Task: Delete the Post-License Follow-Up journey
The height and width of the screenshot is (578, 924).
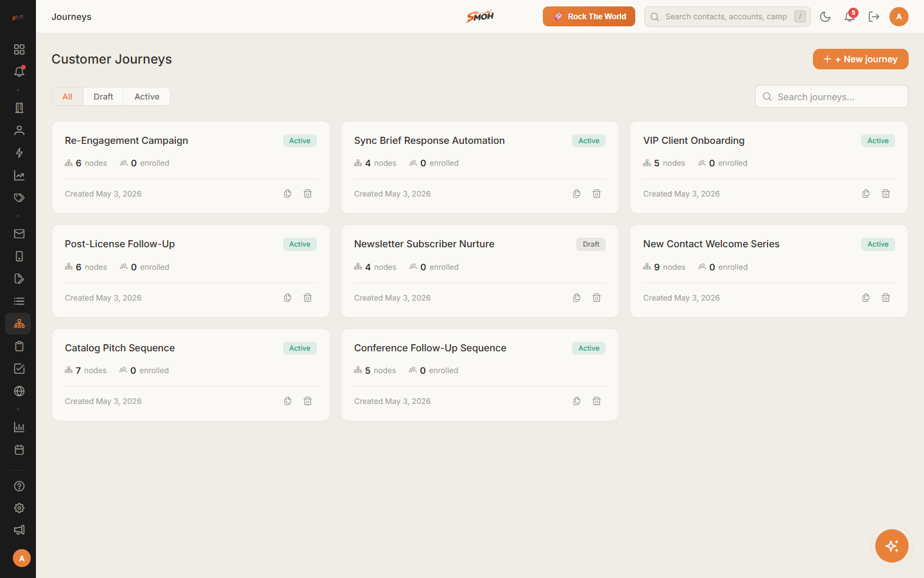Action: tap(307, 298)
